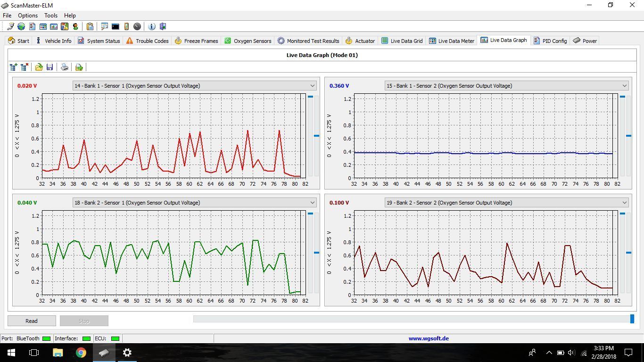The width and height of the screenshot is (644, 362).
Task: Click the clipboard report icon in the toolbar
Action: [90, 26]
